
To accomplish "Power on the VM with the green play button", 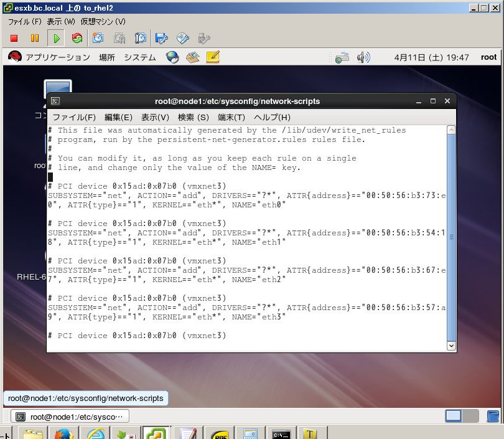I will tap(56, 38).
